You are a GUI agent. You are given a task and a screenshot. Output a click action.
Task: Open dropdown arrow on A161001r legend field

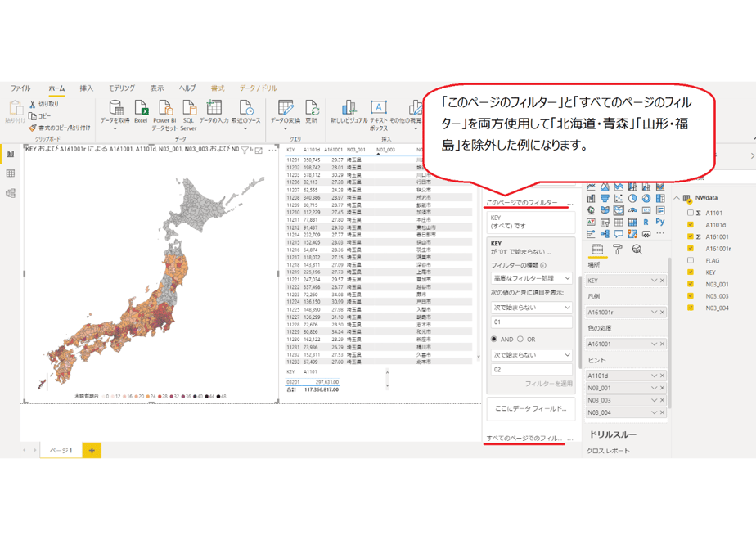(x=654, y=313)
